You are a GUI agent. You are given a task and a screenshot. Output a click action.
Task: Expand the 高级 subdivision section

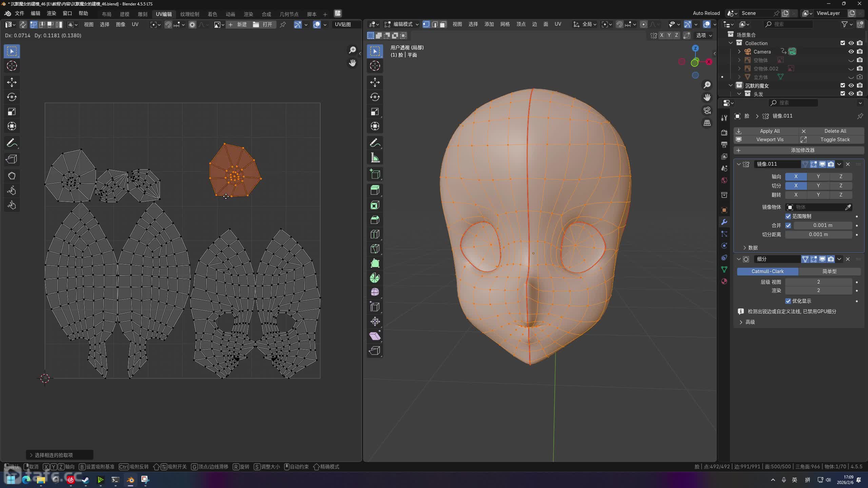point(747,322)
